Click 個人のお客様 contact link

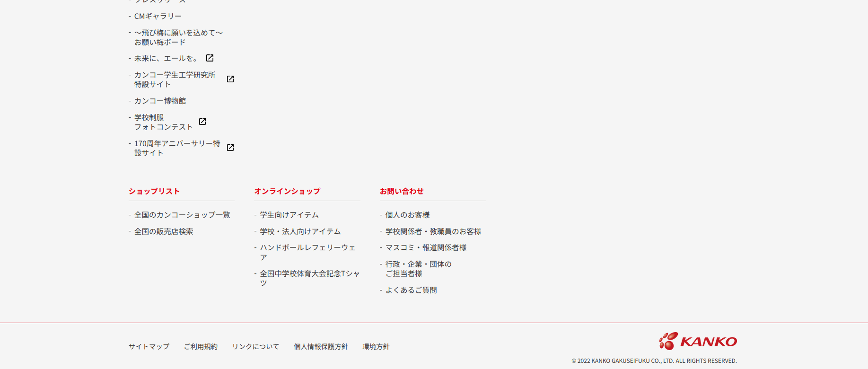[x=407, y=215]
